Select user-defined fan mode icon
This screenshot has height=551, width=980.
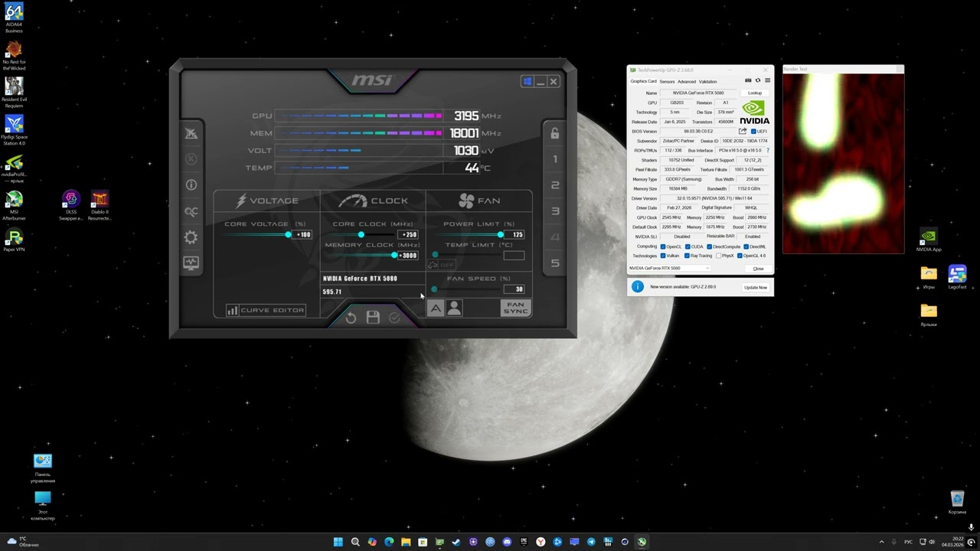point(454,308)
